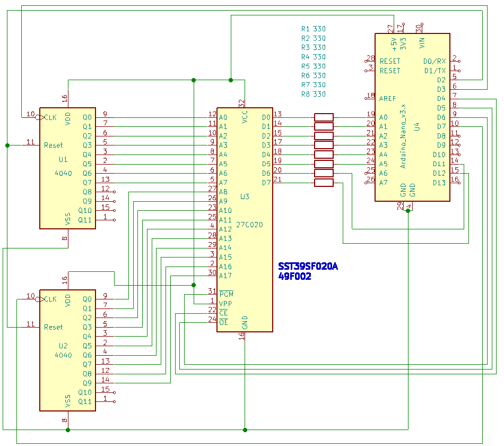Screen dimensions: 504x446
Task: Select the "Q11" output label on U1
Action: tap(85, 220)
